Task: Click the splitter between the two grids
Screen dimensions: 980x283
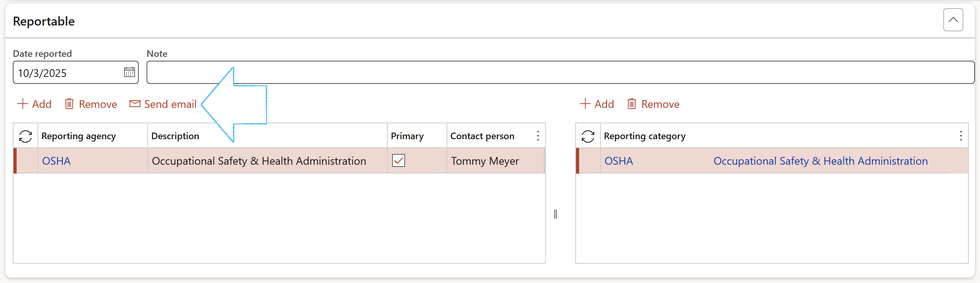Action: pyautogui.click(x=556, y=214)
